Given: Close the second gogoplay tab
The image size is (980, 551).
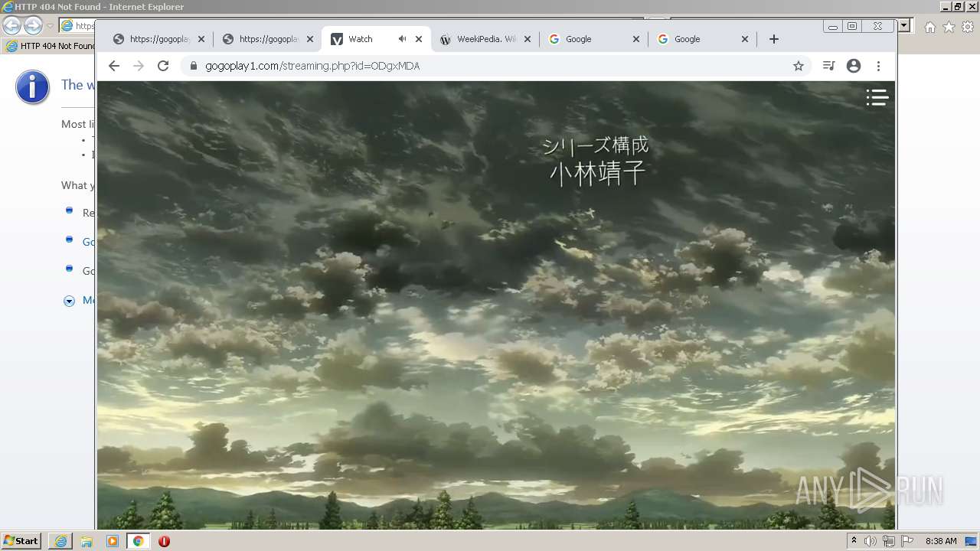Looking at the screenshot, I should (x=310, y=39).
